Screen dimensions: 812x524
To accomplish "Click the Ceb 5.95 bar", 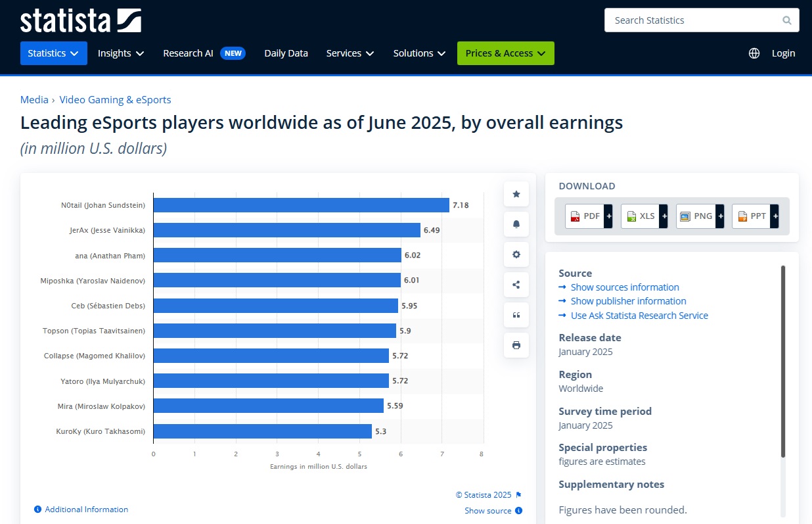I will [x=276, y=306].
